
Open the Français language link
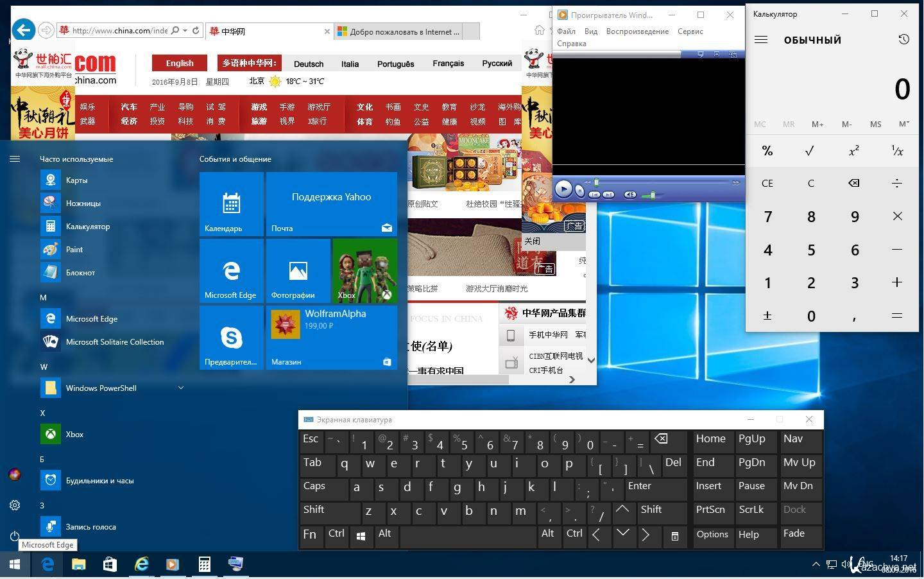pos(448,63)
